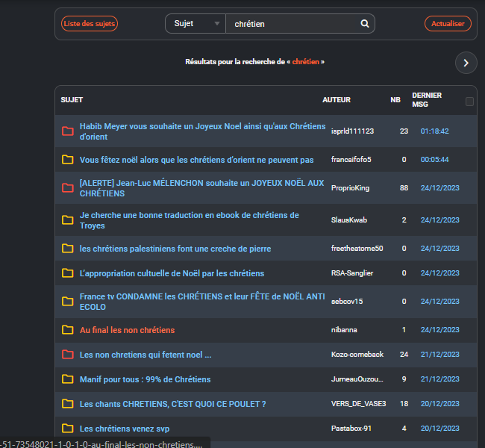Open author profile ProprioKing
The image size is (485, 448).
(350, 188)
